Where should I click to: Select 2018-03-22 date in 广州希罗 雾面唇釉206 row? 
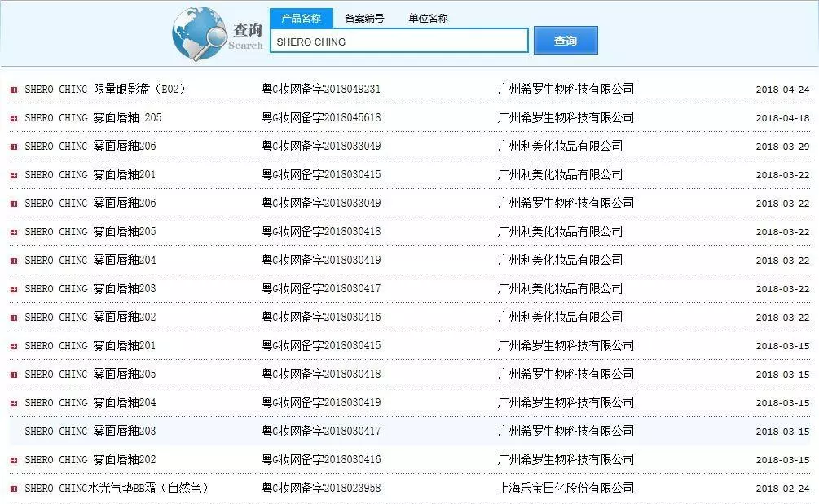(x=782, y=204)
